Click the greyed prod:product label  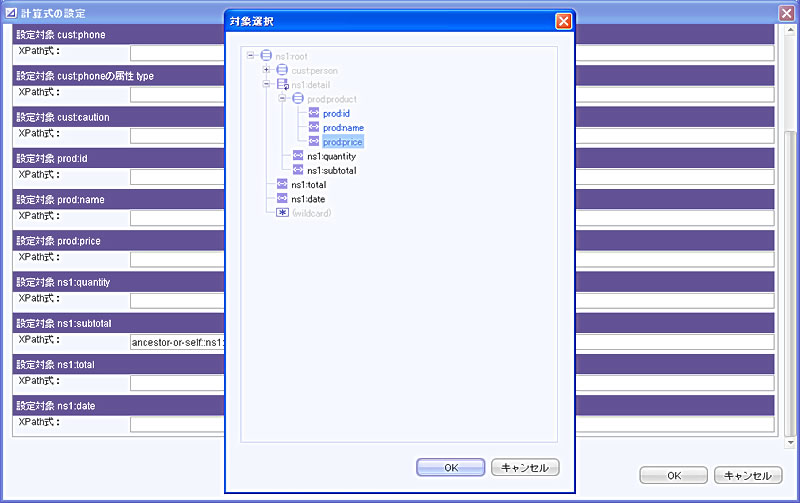pos(332,99)
